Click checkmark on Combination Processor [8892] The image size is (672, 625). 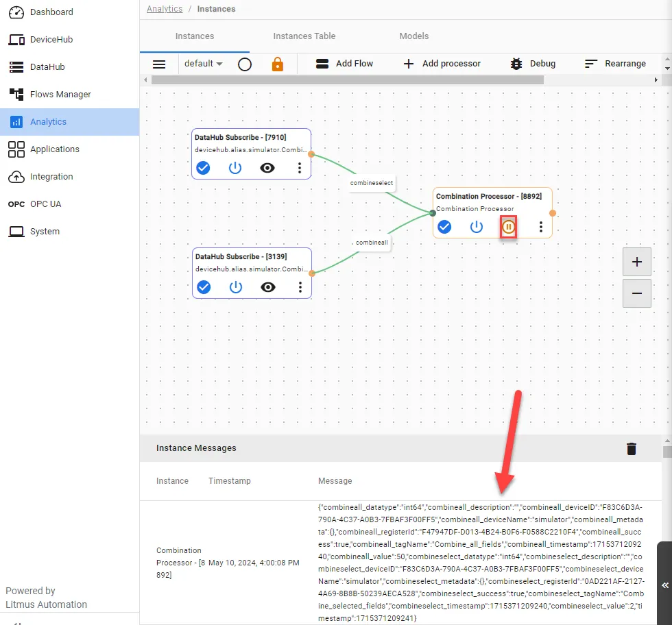[444, 227]
